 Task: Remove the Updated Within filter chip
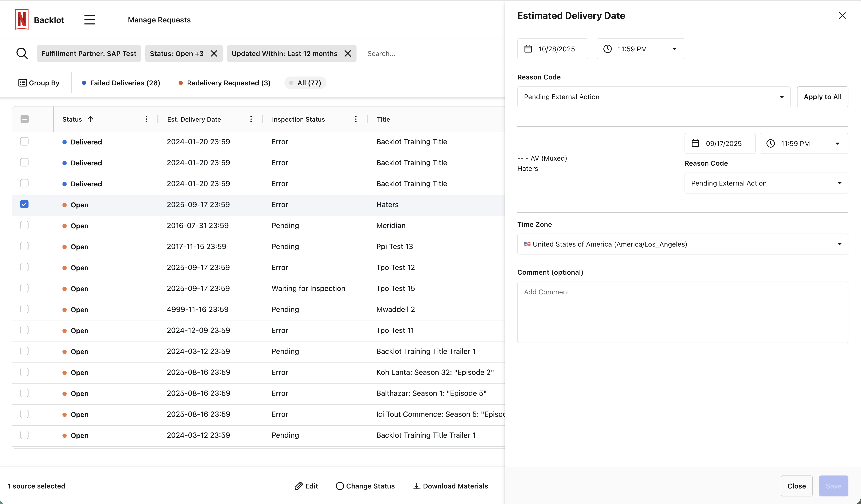click(x=348, y=53)
